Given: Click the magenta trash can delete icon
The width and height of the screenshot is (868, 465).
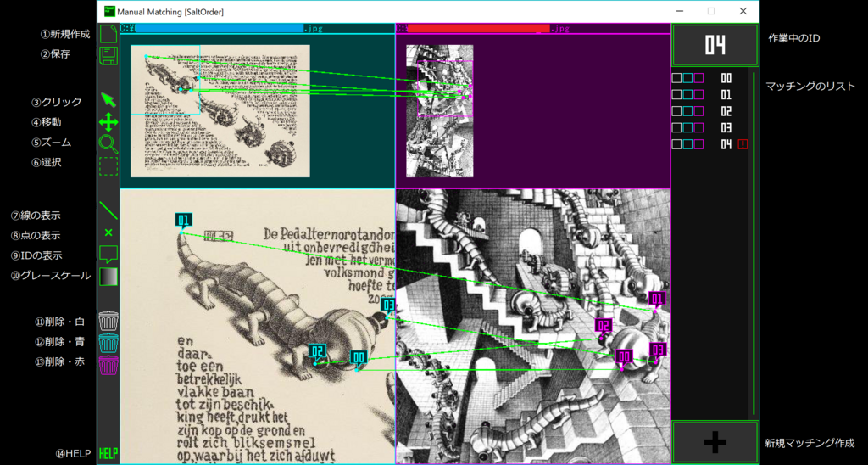Looking at the screenshot, I should 108,365.
